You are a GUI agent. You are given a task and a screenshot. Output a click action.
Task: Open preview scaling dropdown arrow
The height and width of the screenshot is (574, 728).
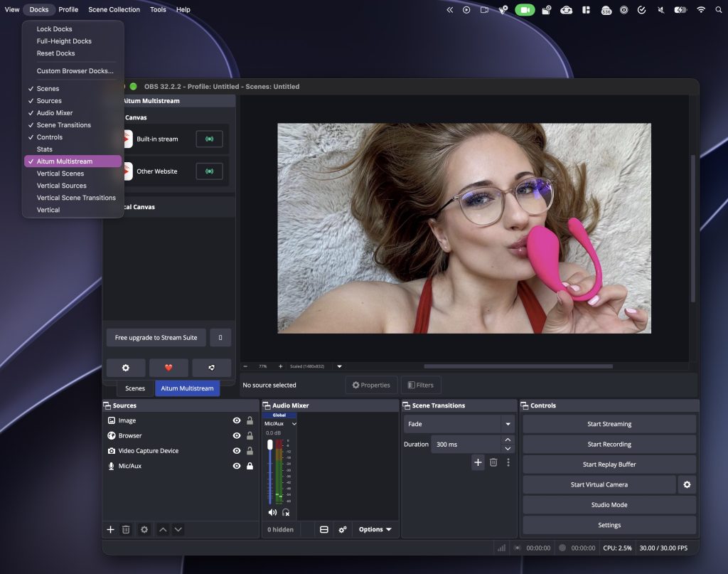[x=339, y=366]
